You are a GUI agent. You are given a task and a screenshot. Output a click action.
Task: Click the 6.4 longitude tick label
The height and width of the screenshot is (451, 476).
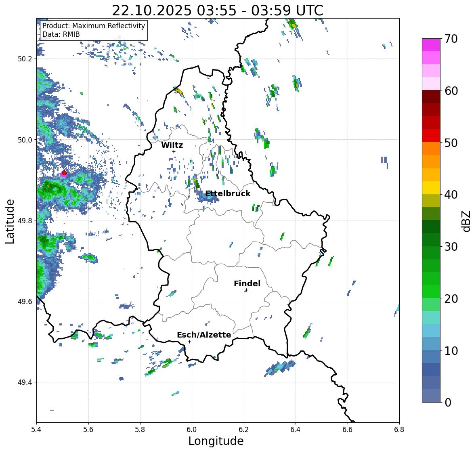(296, 430)
